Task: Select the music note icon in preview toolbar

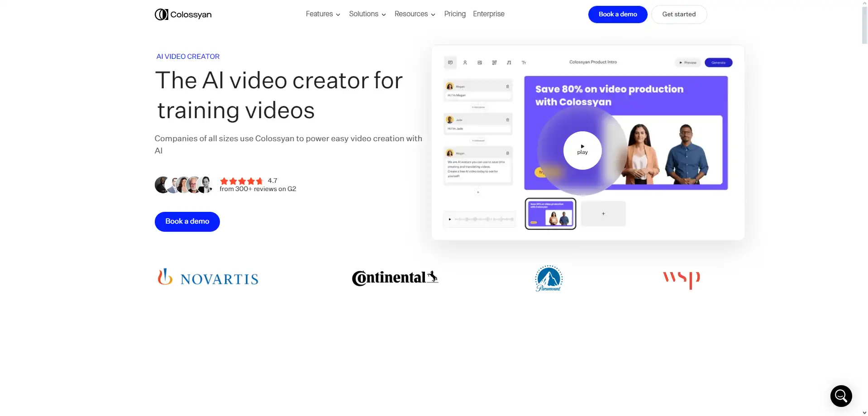Action: tap(509, 62)
